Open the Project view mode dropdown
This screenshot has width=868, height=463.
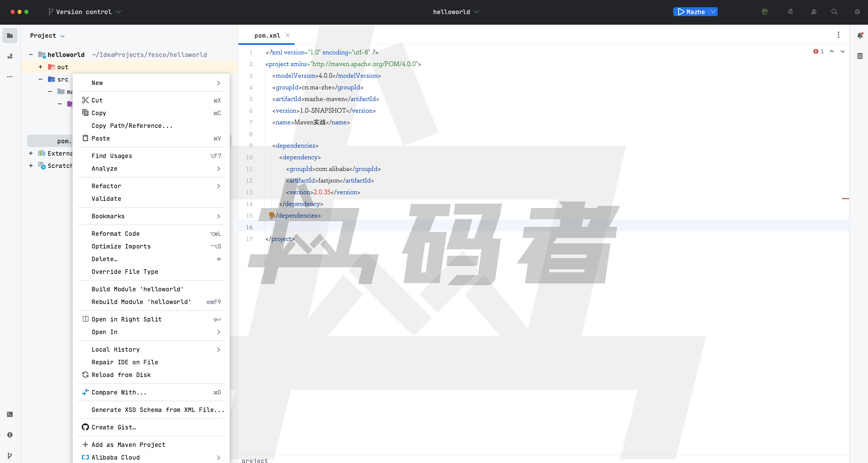(x=63, y=35)
